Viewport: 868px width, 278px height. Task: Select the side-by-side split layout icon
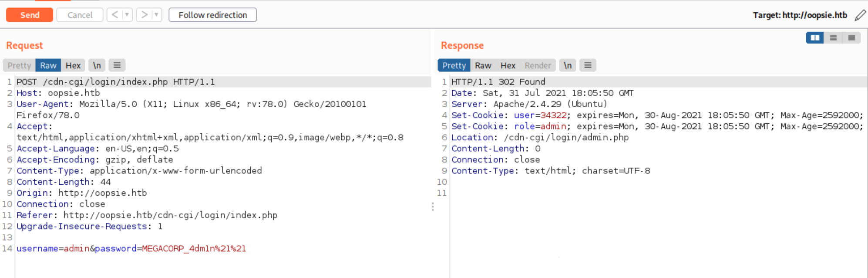click(814, 38)
